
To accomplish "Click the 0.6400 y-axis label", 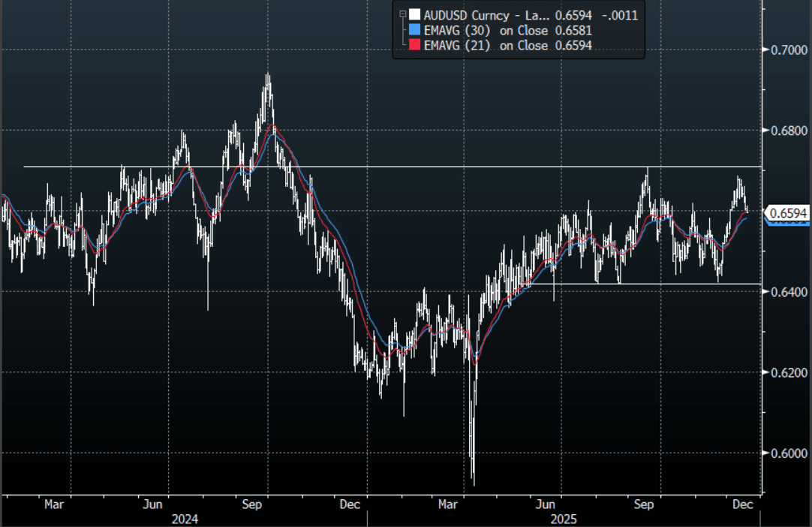I will (x=786, y=292).
